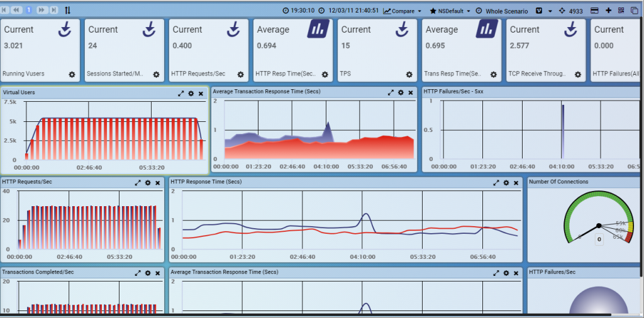
Task: Click the card layout icon in the toolbar
Action: coord(594,11)
